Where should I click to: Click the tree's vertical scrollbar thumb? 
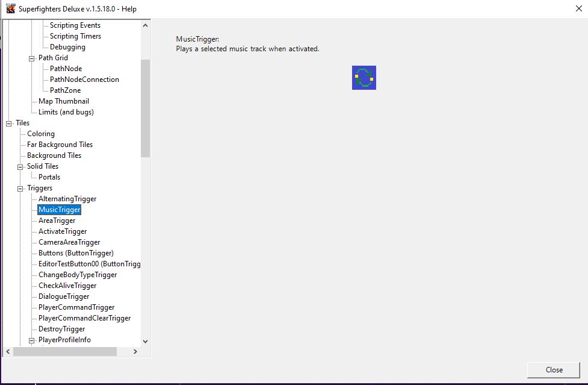pos(146,108)
